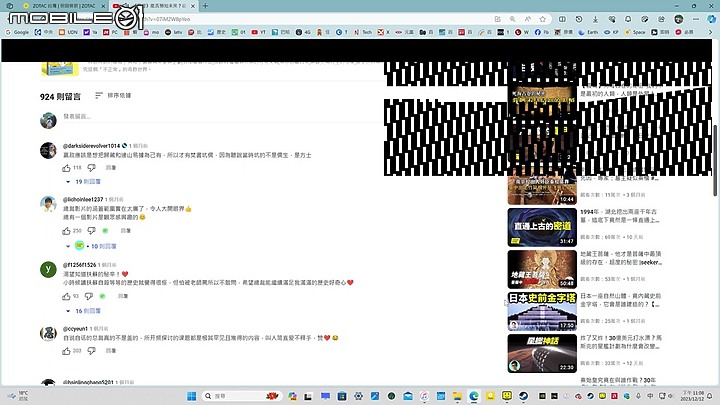Dislike the comment by @darksiderevolver1014
The image size is (720, 405).
pyautogui.click(x=91, y=168)
